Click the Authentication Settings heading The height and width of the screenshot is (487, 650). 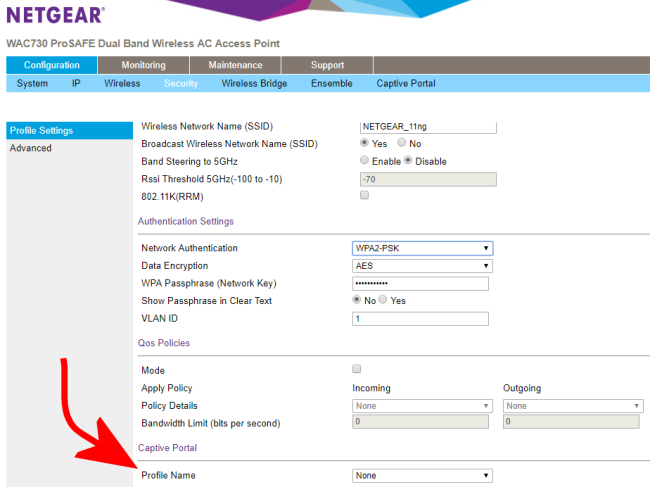coord(186,221)
